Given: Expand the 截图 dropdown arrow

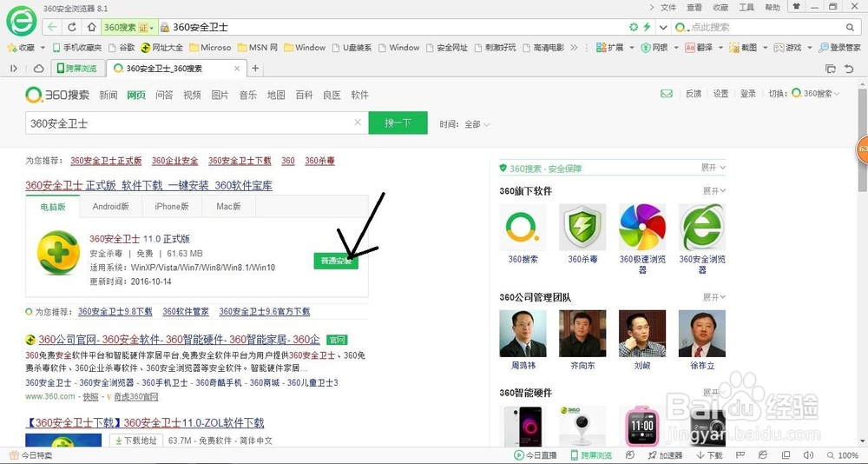Looking at the screenshot, I should pyautogui.click(x=765, y=48).
